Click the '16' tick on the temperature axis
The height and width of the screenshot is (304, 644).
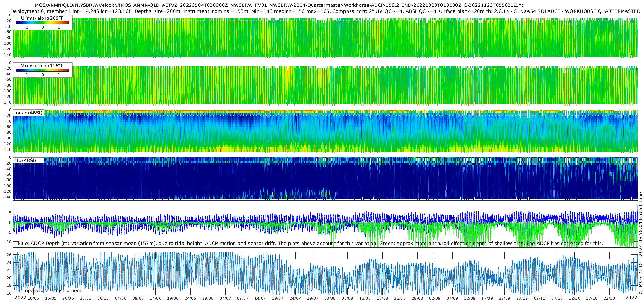click(9, 293)
